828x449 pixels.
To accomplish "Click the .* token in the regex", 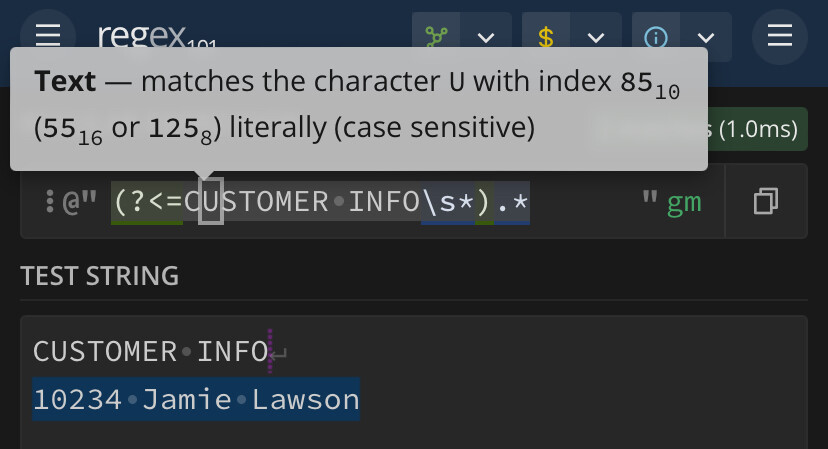I will (512, 202).
